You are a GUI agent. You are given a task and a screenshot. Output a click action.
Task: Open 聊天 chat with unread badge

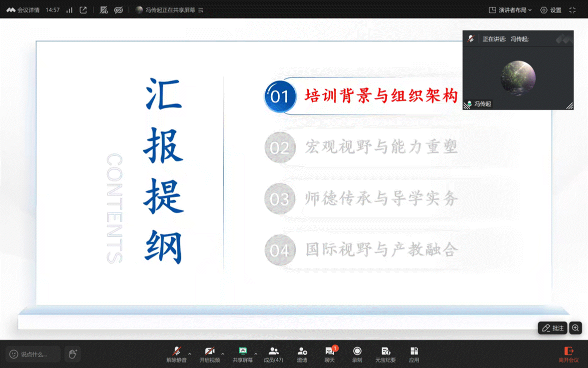[x=330, y=354]
